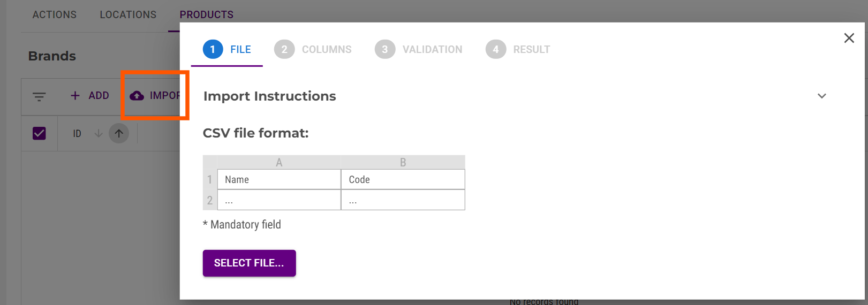
Task: Click the step 4 circle for RESULT
Action: 495,49
